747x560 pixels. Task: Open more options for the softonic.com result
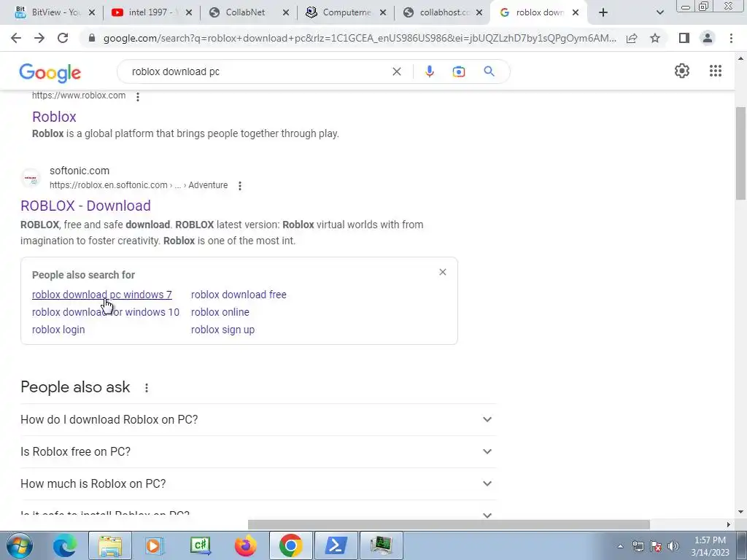239,186
